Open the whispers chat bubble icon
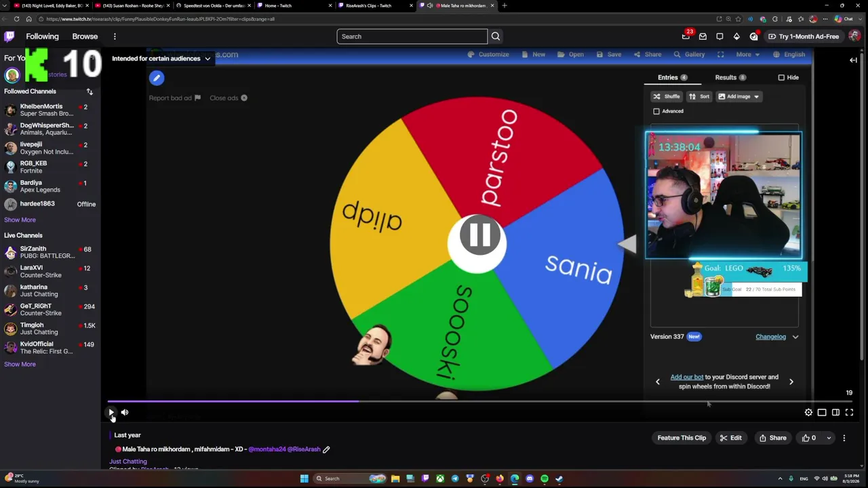Viewport: 868px width, 488px height. click(x=719, y=37)
